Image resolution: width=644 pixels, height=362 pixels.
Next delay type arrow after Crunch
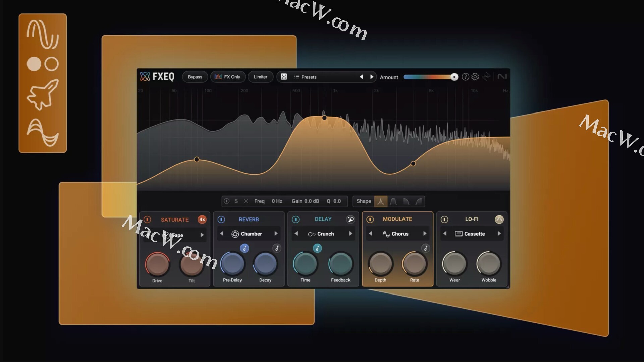(351, 234)
